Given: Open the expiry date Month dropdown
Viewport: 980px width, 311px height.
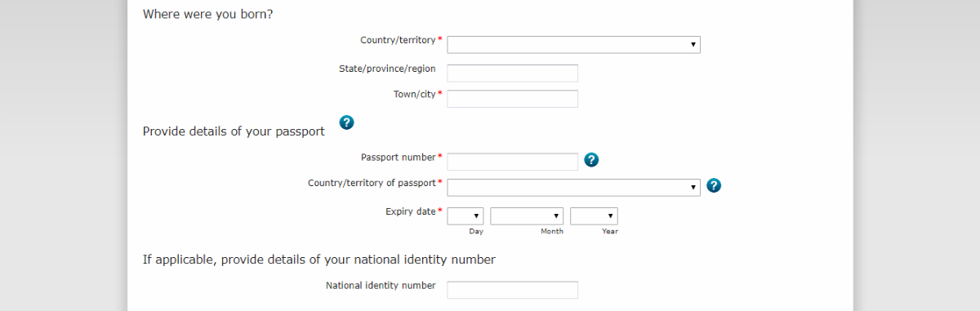Looking at the screenshot, I should pyautogui.click(x=527, y=216).
